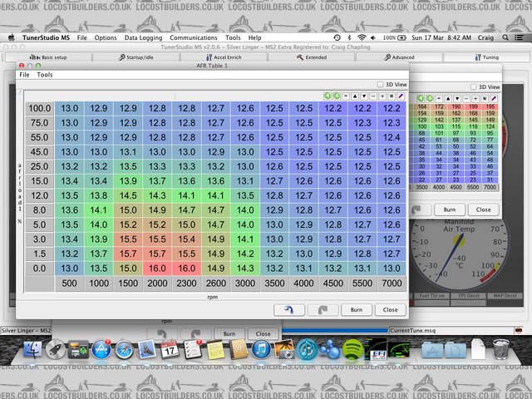This screenshot has width=532, height=399.
Task: Enable 3D View checkbox in AFR Table 1
Action: coord(379,85)
